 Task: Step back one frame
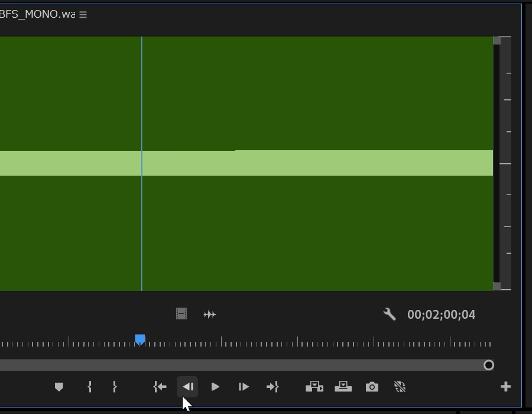[x=187, y=387]
